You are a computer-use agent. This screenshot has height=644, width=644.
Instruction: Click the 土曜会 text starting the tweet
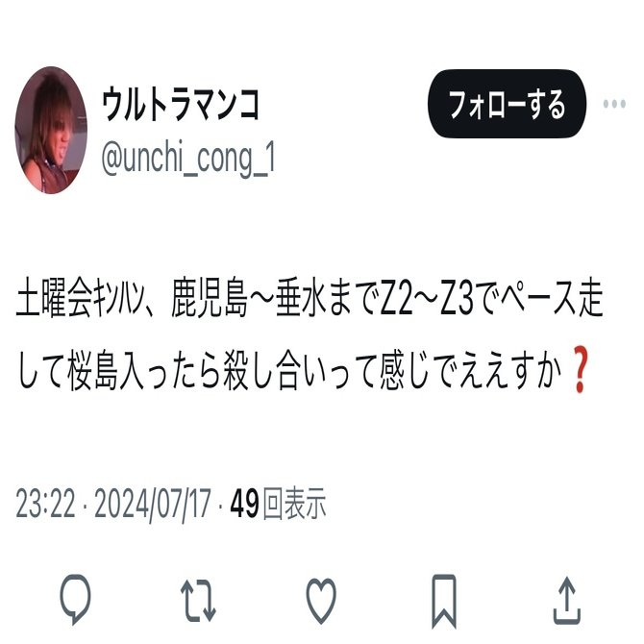54,297
